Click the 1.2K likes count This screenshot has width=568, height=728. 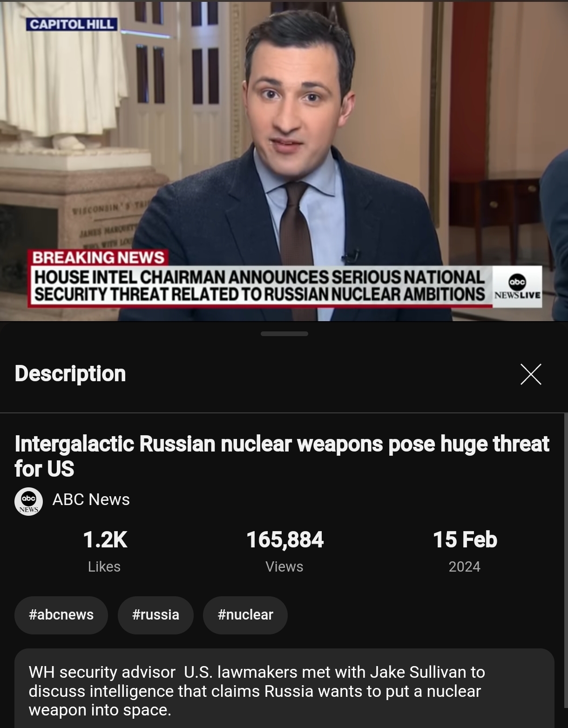pos(105,540)
